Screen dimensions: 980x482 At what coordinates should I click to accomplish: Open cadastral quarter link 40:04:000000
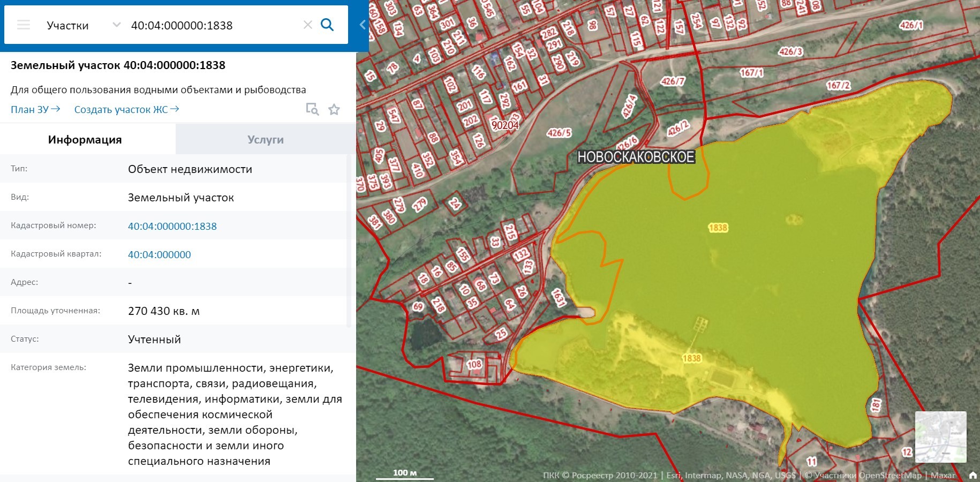coord(159,255)
